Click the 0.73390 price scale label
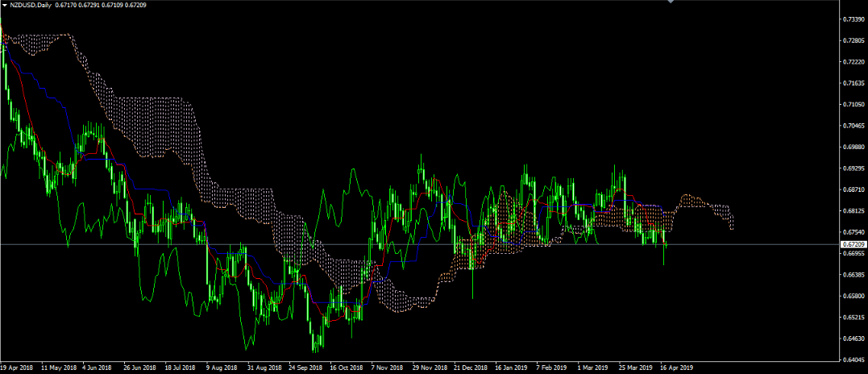The height and width of the screenshot is (374, 868). pyautogui.click(x=852, y=19)
